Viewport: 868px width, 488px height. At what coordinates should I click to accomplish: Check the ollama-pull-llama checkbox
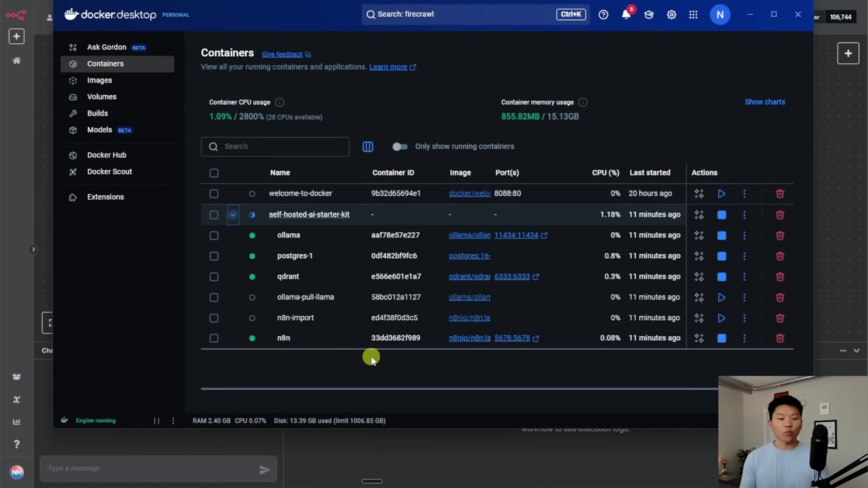[x=214, y=298]
